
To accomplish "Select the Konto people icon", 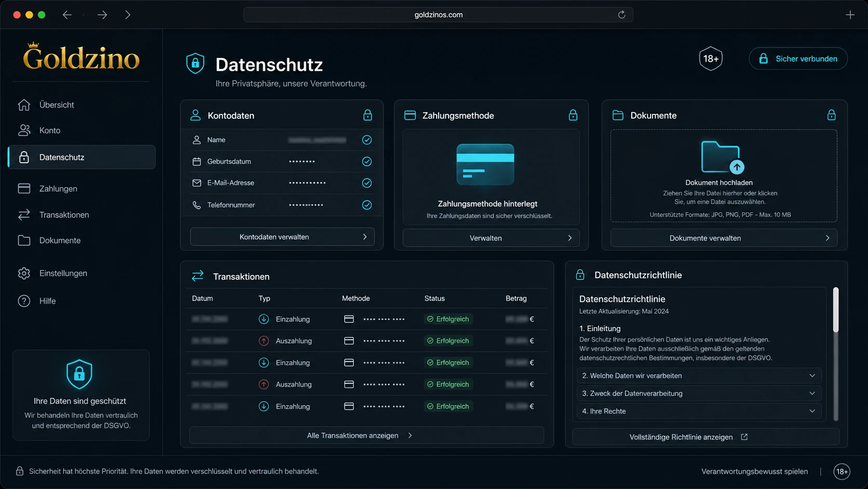I will coord(24,130).
